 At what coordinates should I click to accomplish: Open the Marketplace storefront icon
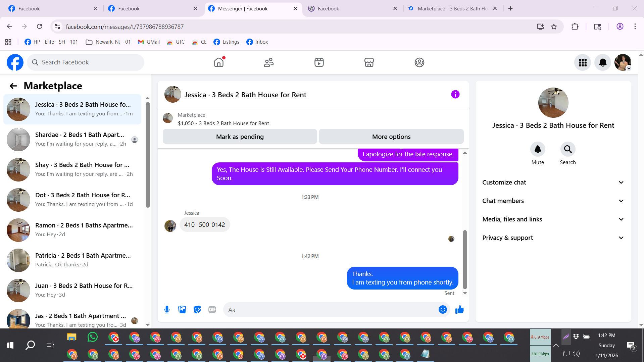point(369,62)
